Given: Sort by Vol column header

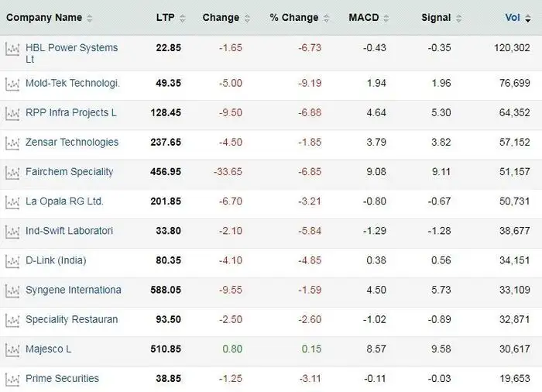Looking at the screenshot, I should pyautogui.click(x=513, y=17).
